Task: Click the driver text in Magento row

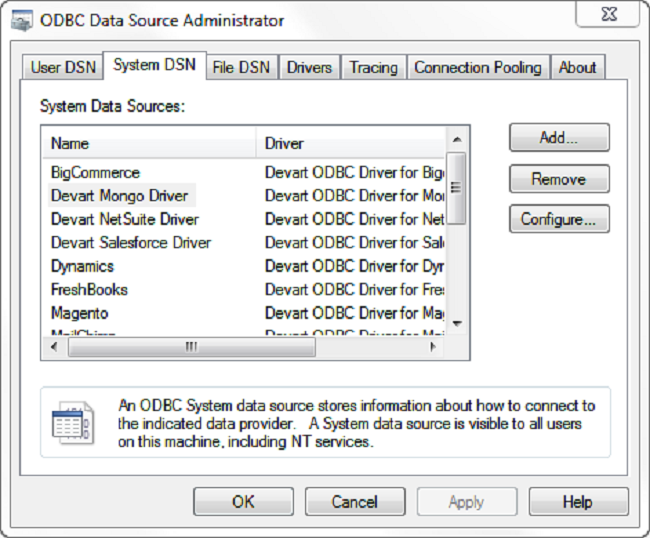Action: point(354,313)
